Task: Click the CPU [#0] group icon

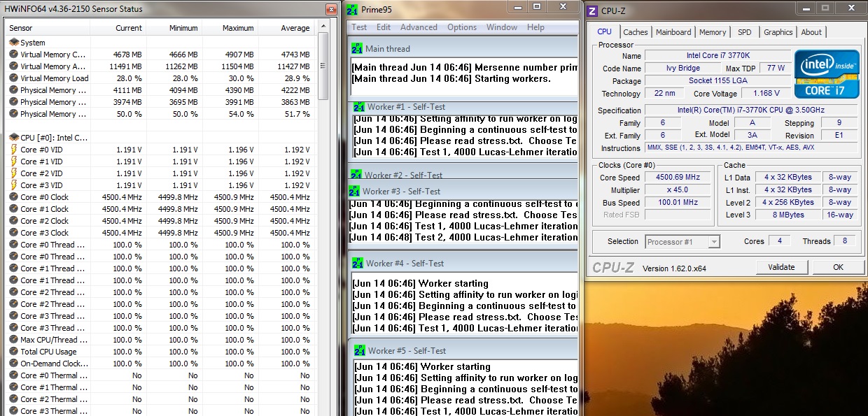Action: point(14,138)
